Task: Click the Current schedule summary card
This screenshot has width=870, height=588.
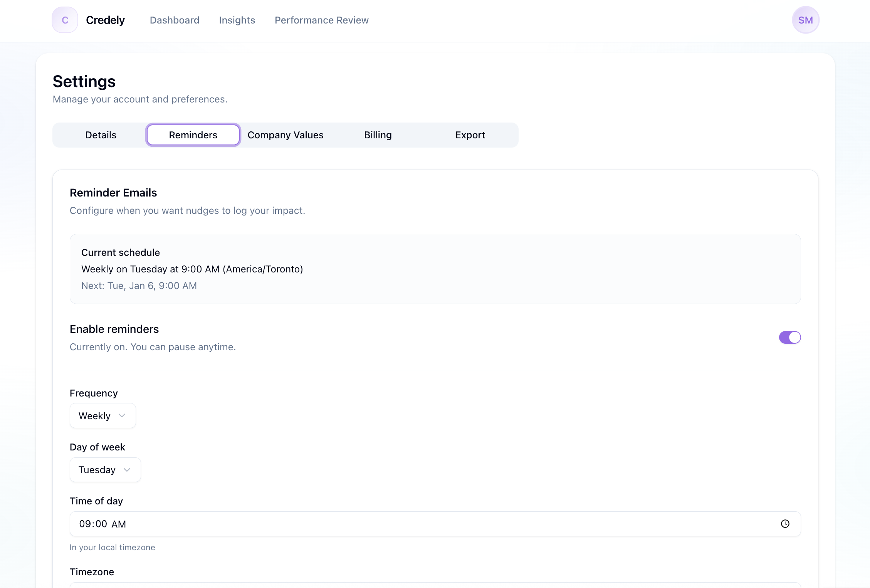Action: coord(435,269)
